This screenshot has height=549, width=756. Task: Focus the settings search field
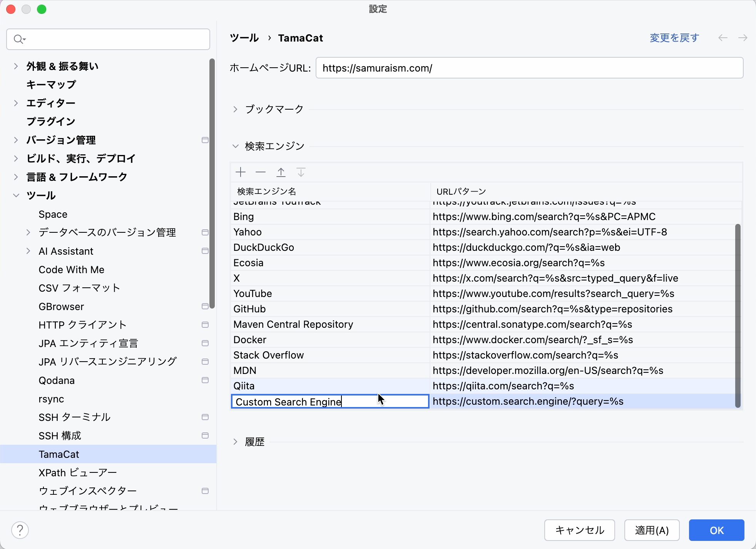click(108, 39)
